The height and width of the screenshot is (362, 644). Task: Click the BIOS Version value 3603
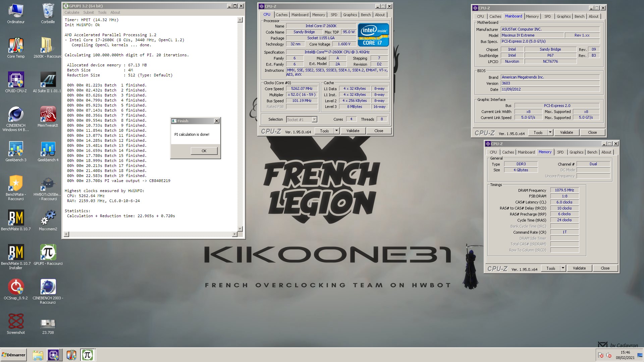click(x=550, y=83)
